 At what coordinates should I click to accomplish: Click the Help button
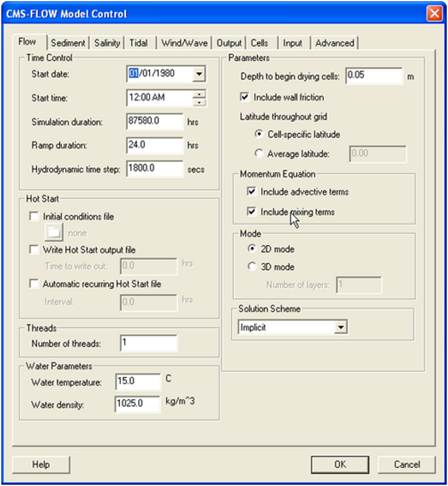(x=41, y=464)
